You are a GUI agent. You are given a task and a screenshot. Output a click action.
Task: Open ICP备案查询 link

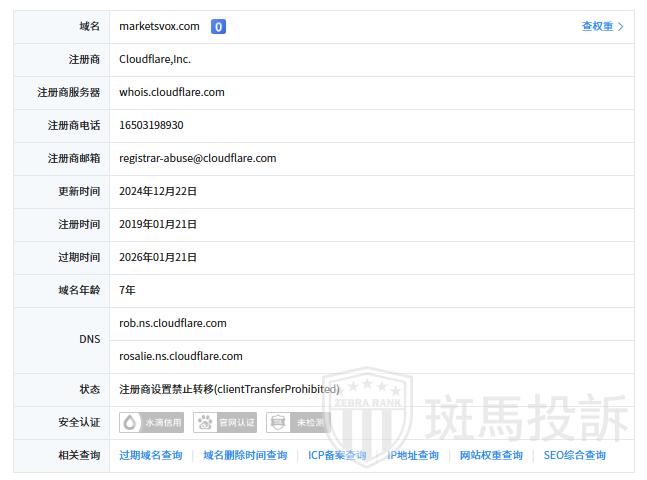(337, 456)
